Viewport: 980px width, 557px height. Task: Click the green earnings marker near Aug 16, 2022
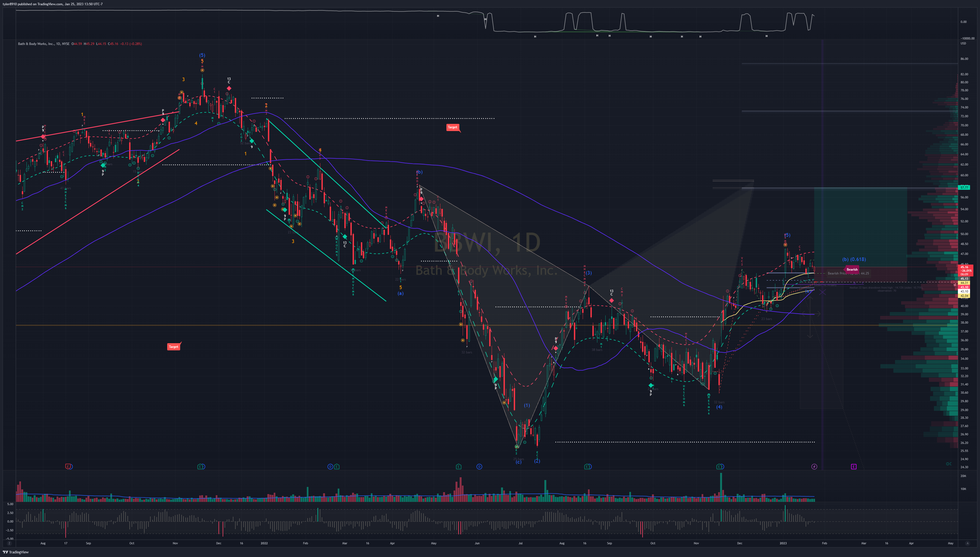pyautogui.click(x=588, y=466)
